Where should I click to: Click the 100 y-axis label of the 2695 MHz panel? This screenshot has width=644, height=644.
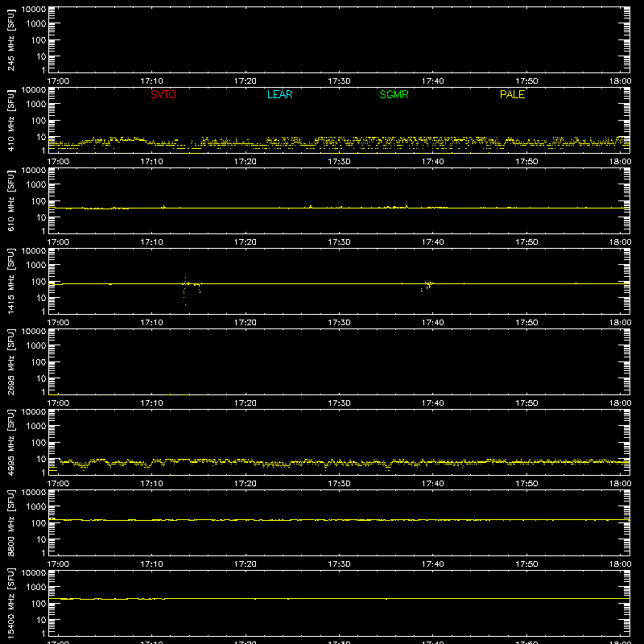39,362
